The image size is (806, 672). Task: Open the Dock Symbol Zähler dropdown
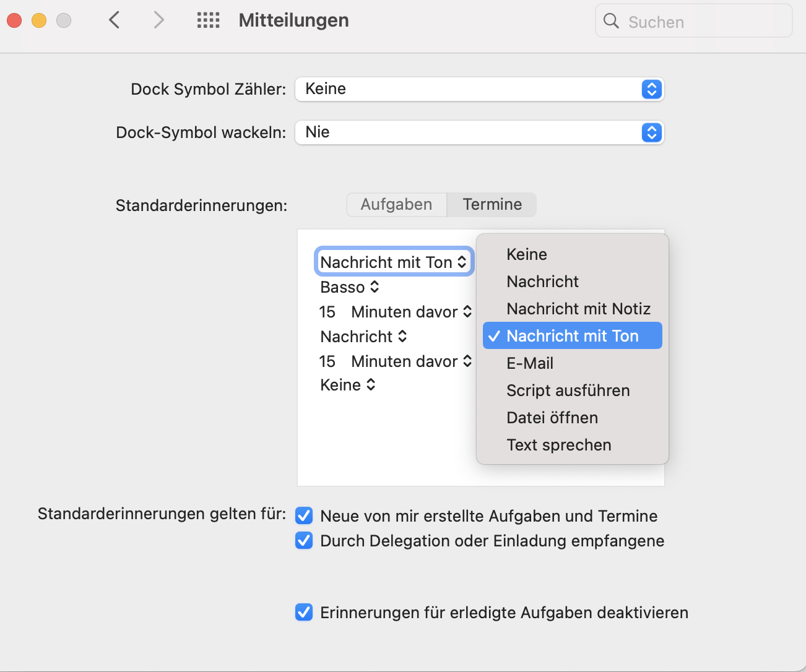(479, 89)
